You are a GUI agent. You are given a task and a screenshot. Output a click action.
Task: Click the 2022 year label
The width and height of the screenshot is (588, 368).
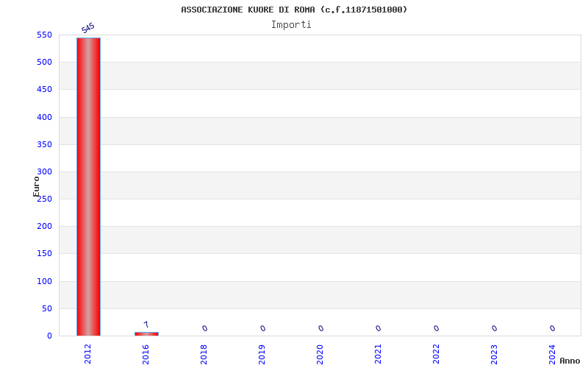(x=436, y=354)
